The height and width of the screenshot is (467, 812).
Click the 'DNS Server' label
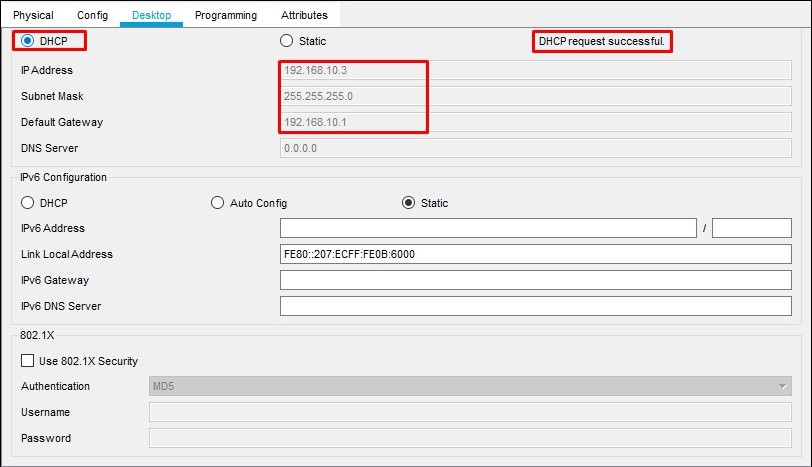49,148
